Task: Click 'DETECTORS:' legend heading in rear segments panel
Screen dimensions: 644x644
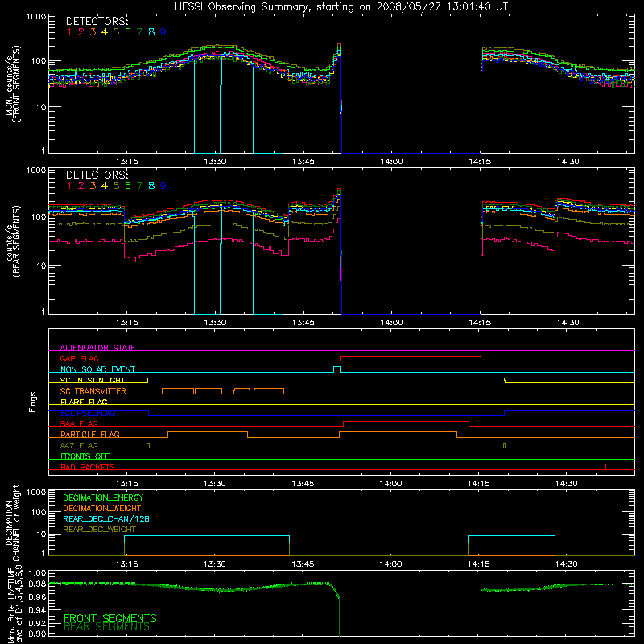Action: pos(97,175)
